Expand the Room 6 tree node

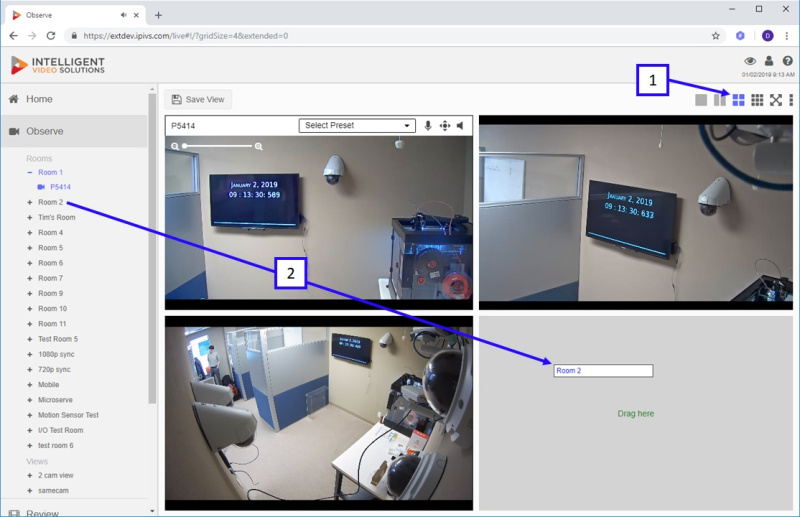30,263
